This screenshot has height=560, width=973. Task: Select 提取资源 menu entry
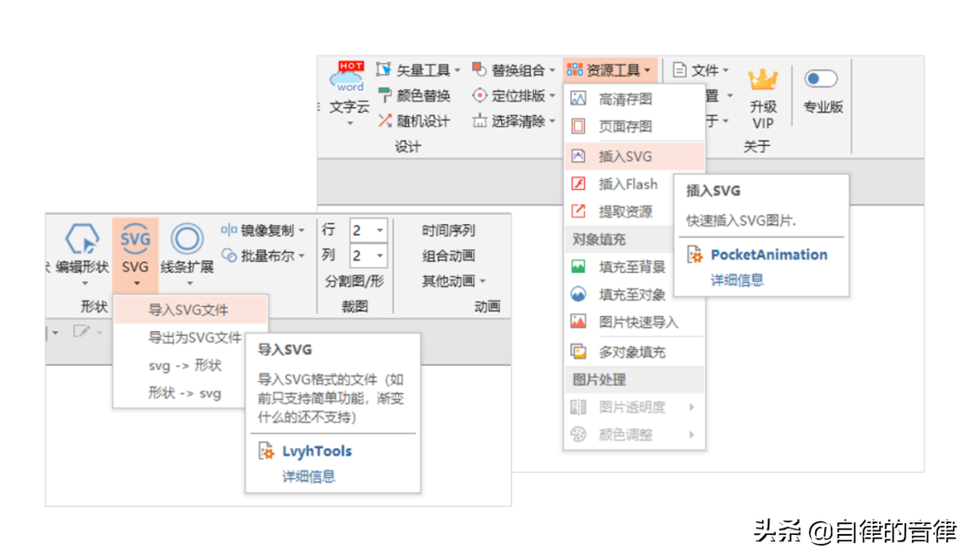point(621,212)
